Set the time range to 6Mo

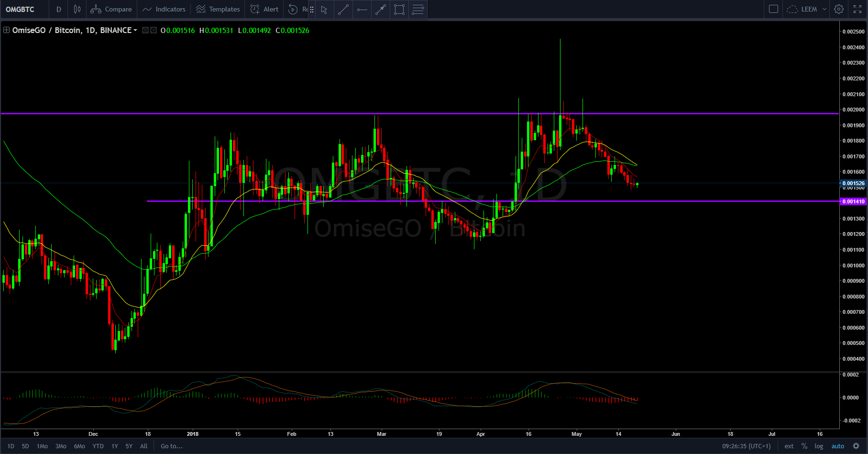[x=79, y=446]
